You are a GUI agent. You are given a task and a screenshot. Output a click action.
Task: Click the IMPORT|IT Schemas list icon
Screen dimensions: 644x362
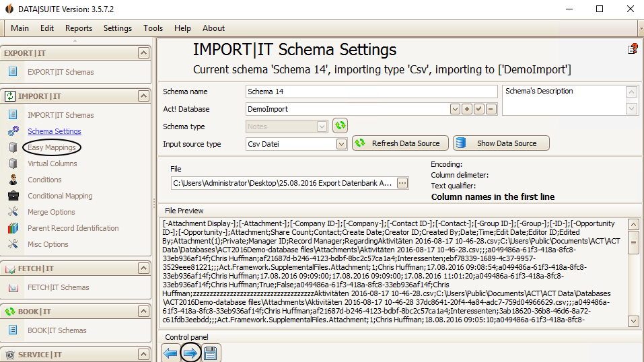(13, 114)
